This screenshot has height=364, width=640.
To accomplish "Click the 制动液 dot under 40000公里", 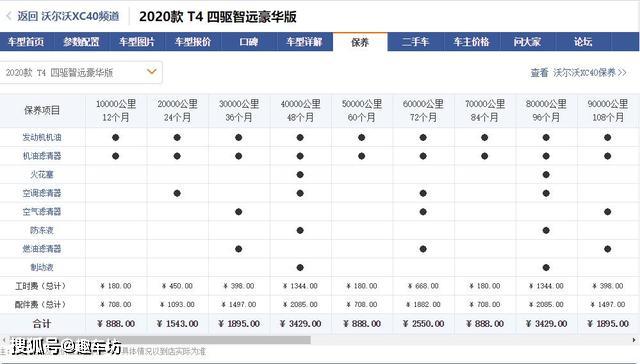I will pos(300,268).
